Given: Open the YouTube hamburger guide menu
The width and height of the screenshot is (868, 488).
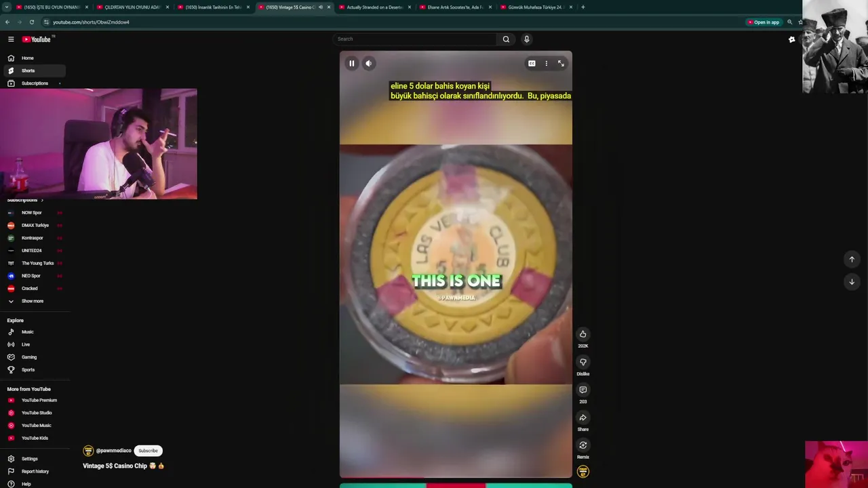Looking at the screenshot, I should [x=11, y=39].
